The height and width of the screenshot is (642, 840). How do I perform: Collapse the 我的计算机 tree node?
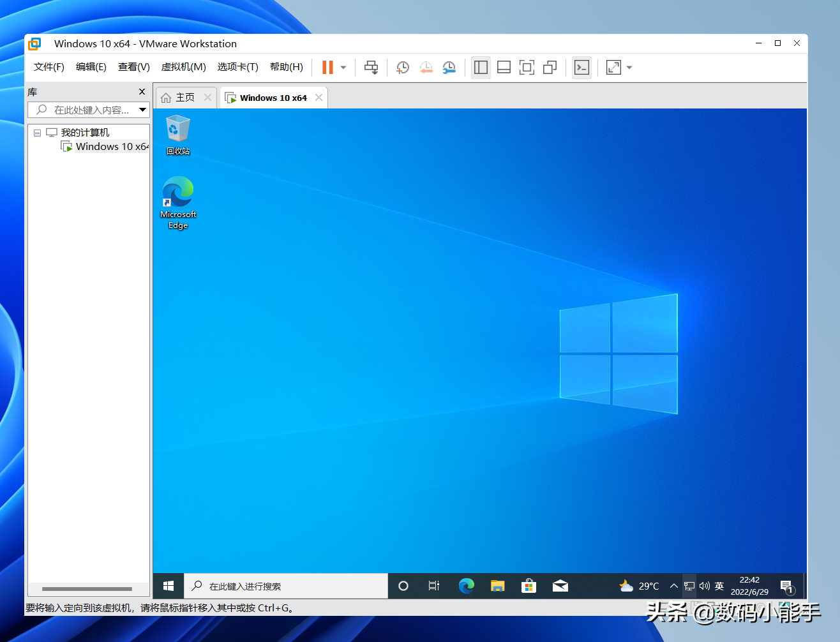pos(37,133)
